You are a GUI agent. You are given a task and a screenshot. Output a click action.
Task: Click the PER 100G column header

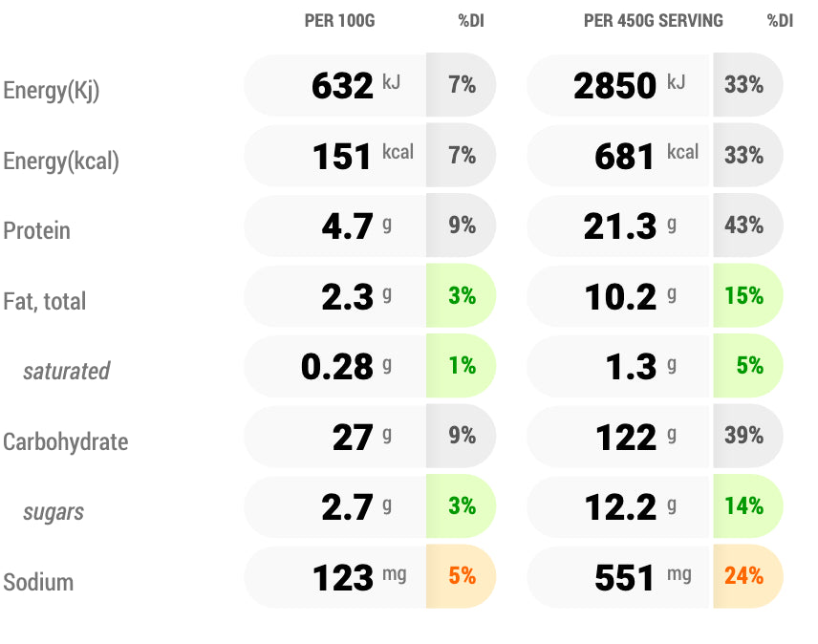coord(339,21)
